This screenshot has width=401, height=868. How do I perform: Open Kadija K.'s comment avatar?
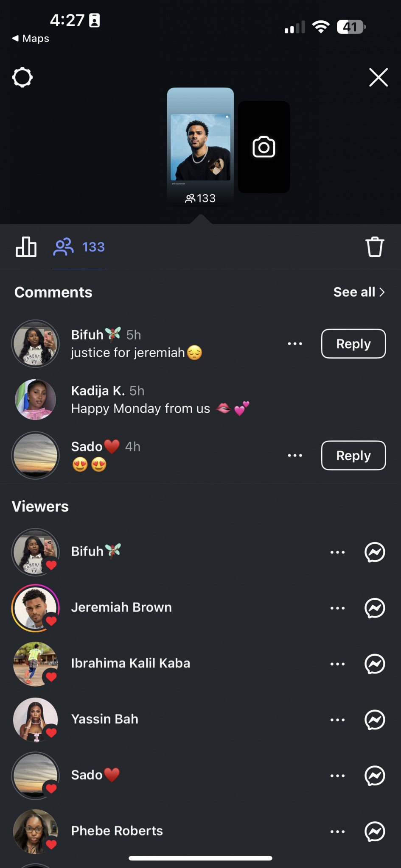click(36, 400)
